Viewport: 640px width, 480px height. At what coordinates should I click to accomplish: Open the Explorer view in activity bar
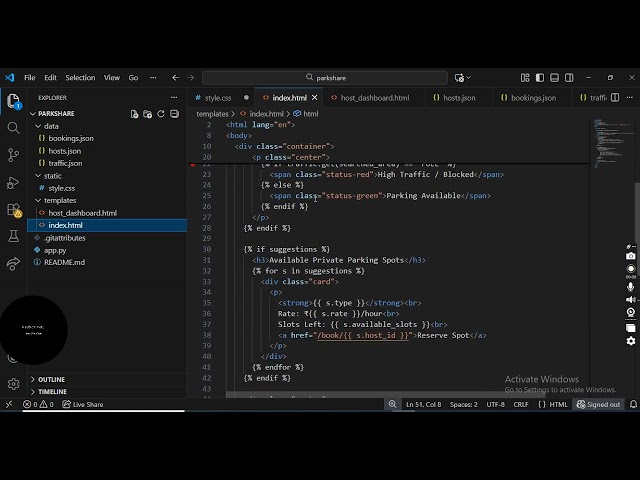(x=13, y=101)
